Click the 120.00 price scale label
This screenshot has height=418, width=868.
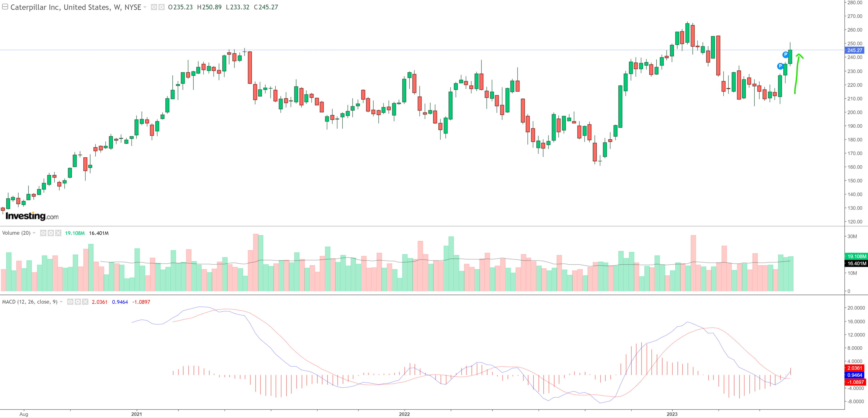click(855, 221)
